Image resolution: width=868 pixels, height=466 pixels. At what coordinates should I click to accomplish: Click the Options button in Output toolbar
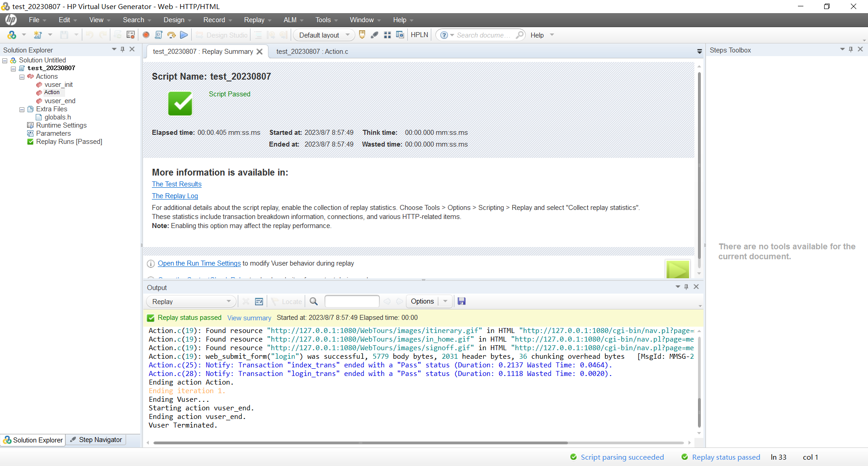click(x=422, y=301)
